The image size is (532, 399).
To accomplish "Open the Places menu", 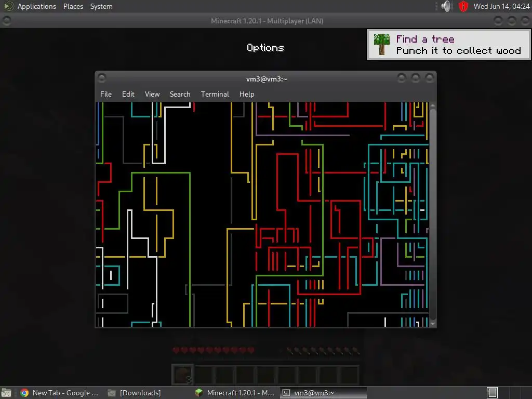I will tap(73, 6).
